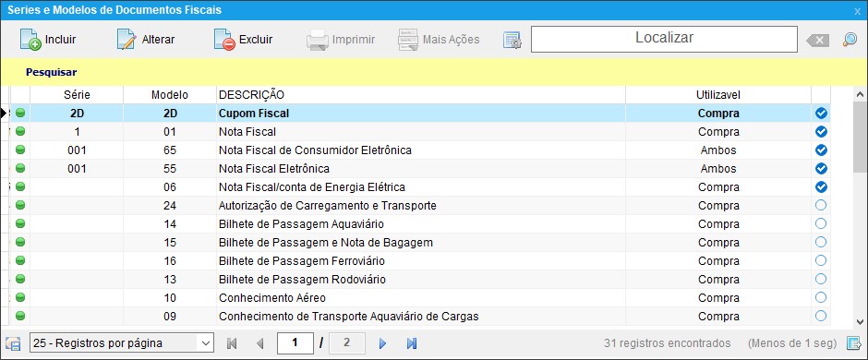Screen dimensions: 868x360
Task: Click the grid settings icon beside Localizar
Action: [x=512, y=40]
